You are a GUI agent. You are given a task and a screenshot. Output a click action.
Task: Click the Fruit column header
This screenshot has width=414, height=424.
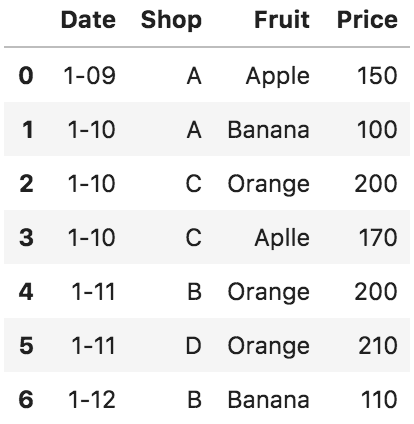click(282, 20)
